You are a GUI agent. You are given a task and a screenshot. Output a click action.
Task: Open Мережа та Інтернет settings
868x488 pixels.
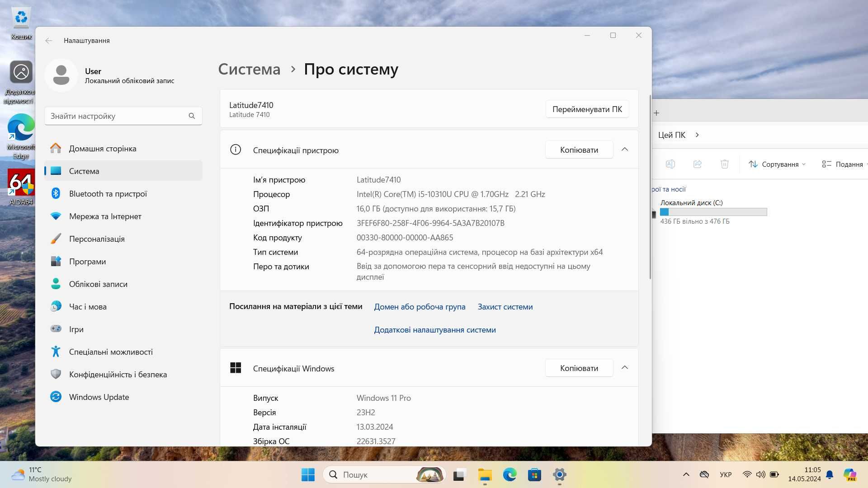123,216
